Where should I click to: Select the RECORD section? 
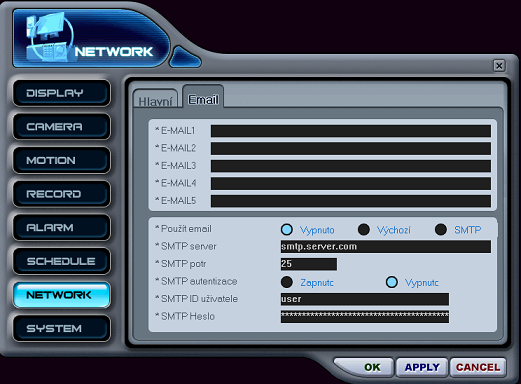(62, 194)
